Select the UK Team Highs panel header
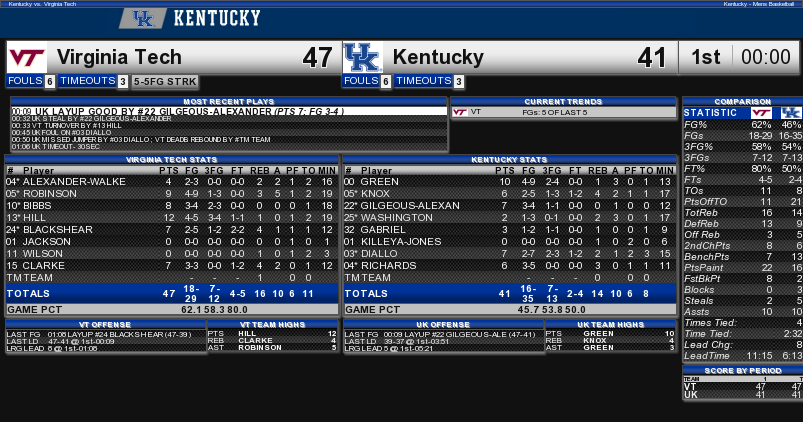The height and width of the screenshot is (422, 803). 610,324
